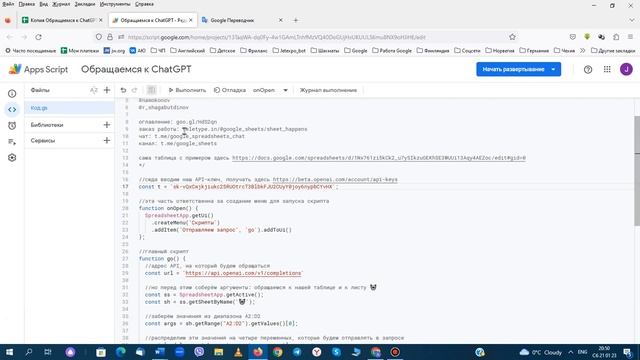Open the Английский bookmarks folder

click(188, 51)
